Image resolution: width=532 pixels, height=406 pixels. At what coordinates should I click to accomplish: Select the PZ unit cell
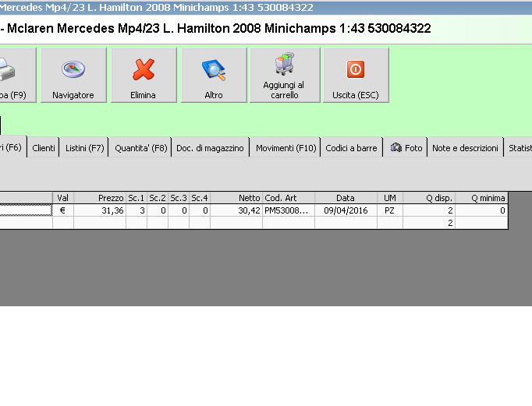coord(390,210)
